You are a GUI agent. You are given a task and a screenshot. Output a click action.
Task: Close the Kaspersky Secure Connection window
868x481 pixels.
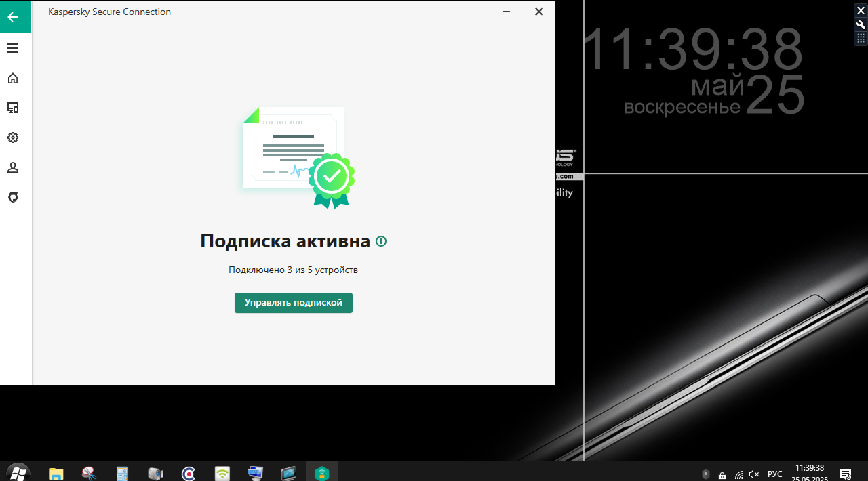tap(539, 12)
